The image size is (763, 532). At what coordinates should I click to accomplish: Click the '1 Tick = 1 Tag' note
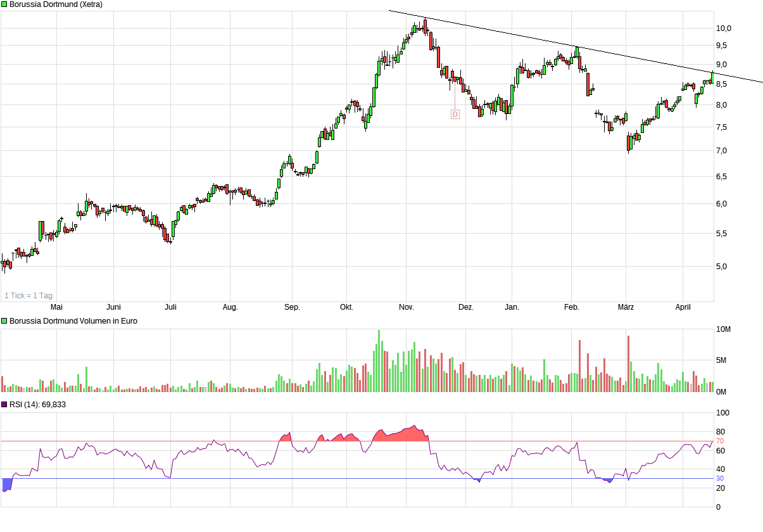pyautogui.click(x=28, y=295)
